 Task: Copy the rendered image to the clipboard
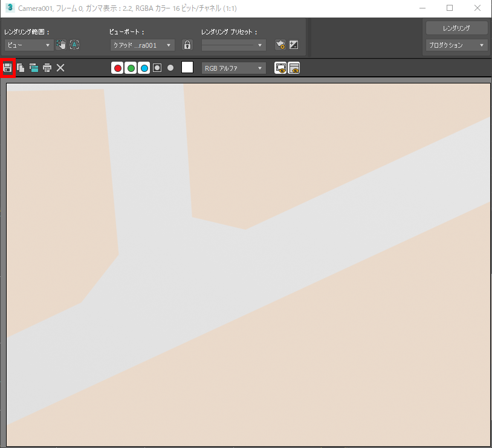point(21,68)
